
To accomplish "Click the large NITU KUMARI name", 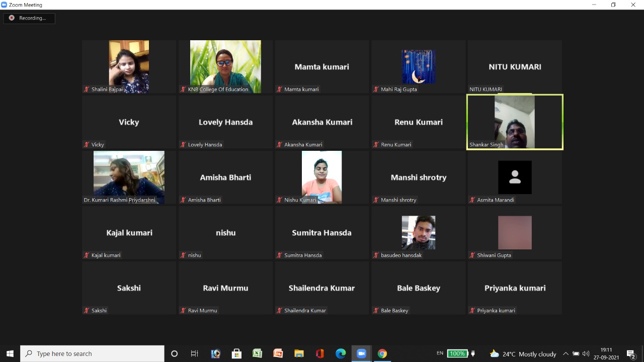I will point(515,66).
